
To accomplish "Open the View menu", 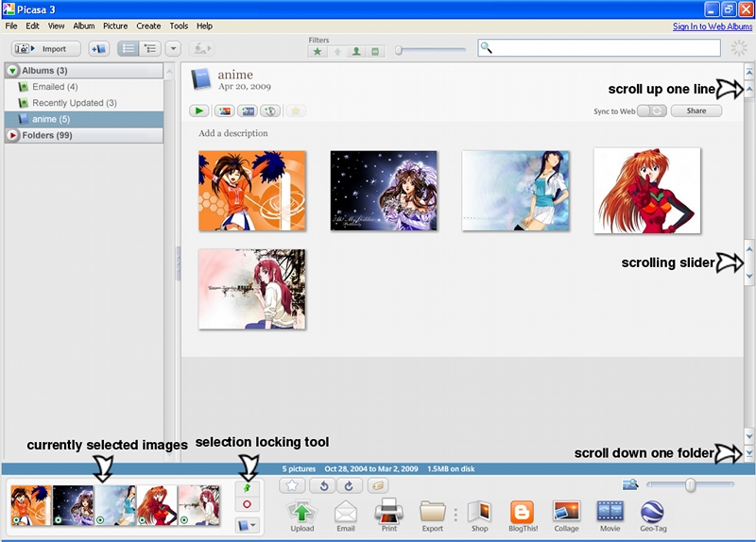I will coord(56,26).
